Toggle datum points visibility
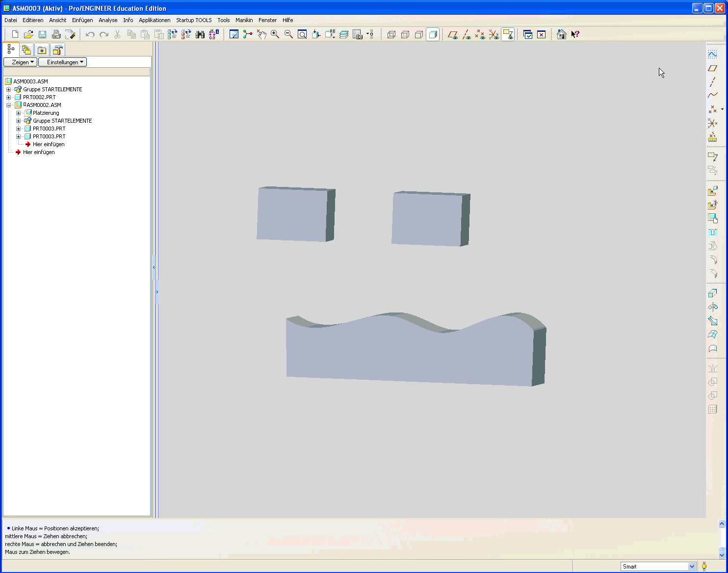The height and width of the screenshot is (573, 728). pyautogui.click(x=480, y=34)
